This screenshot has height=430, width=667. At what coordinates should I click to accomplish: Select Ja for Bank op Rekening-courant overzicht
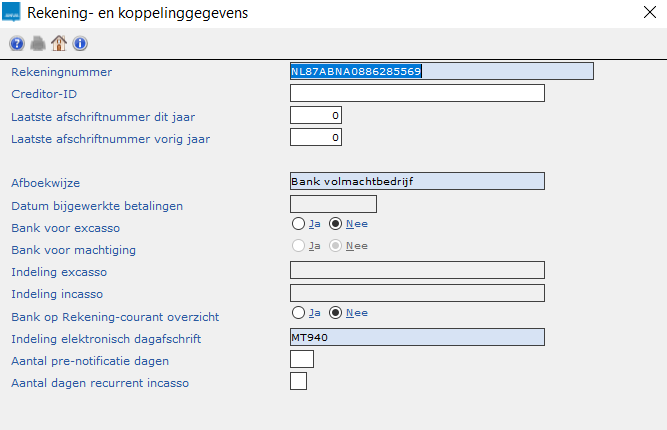pyautogui.click(x=298, y=313)
